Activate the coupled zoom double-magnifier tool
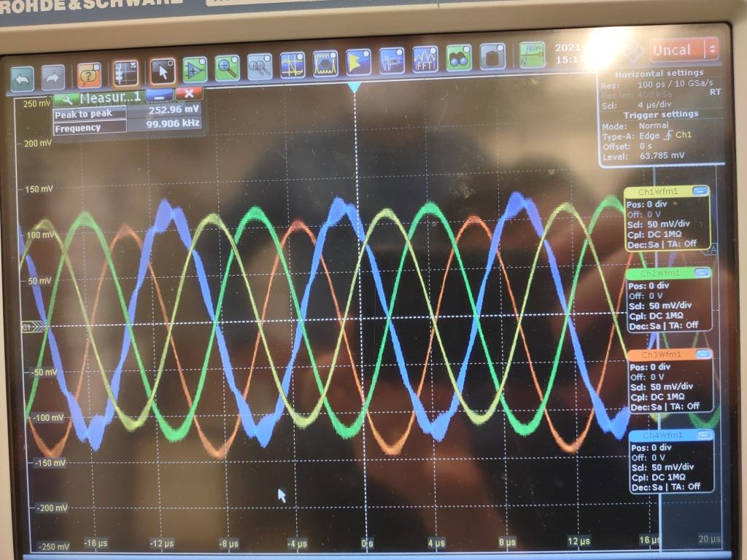The image size is (747, 560). [260, 66]
